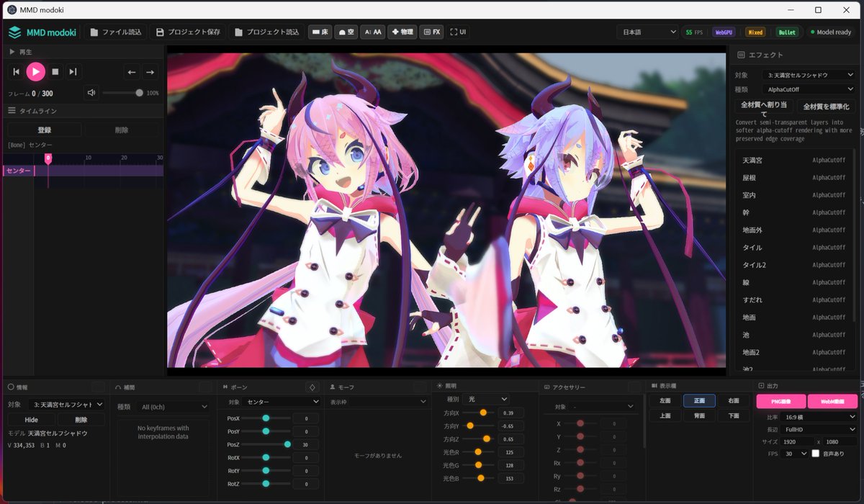This screenshot has width=864, height=504.
Task: Click the WebGPU badge
Action: [x=724, y=32]
